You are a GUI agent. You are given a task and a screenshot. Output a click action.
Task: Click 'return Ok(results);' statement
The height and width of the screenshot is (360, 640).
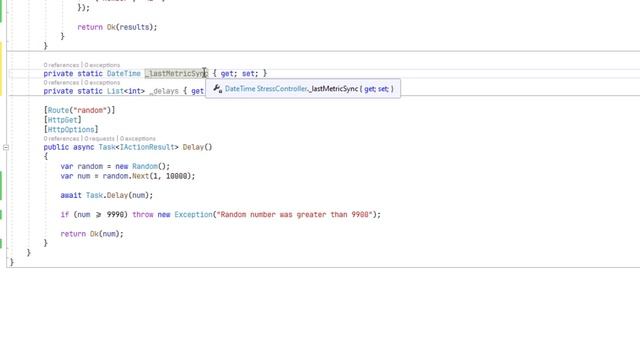coord(117,27)
